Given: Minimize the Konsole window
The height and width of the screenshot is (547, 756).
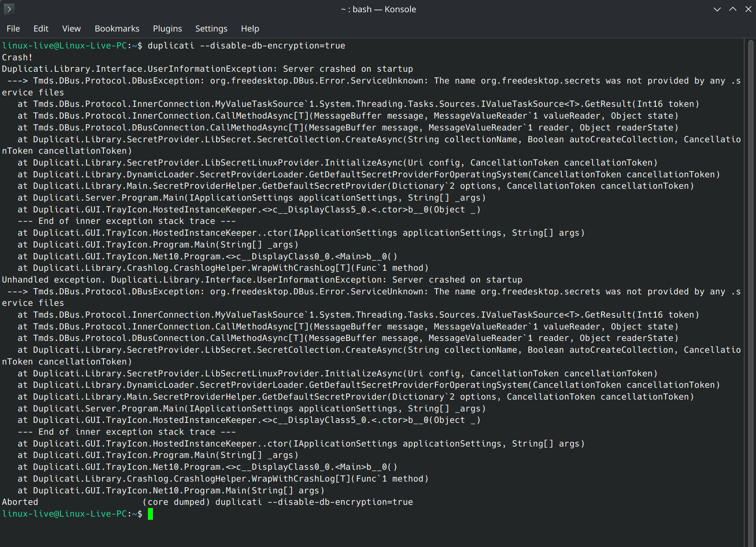Looking at the screenshot, I should click(x=717, y=9).
